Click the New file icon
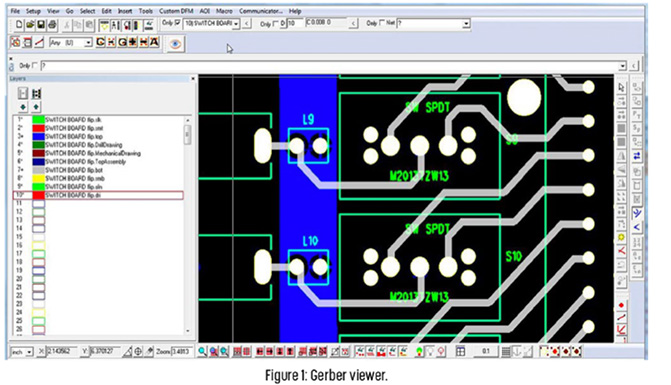 click(19, 25)
